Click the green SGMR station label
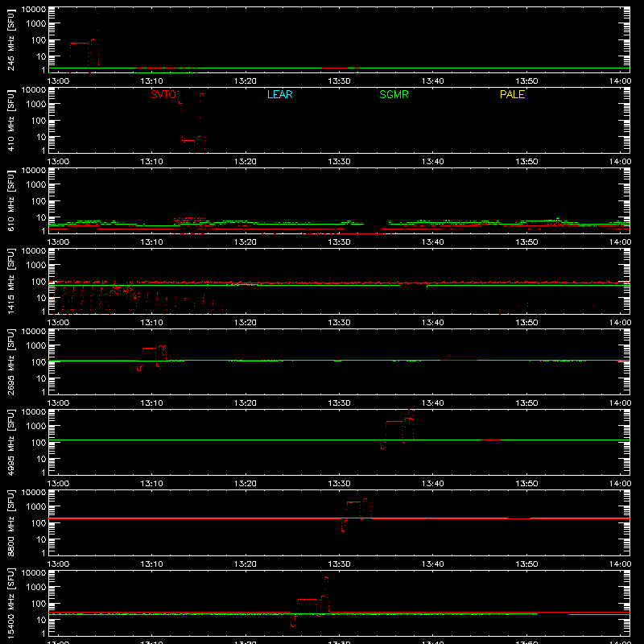Image resolution: width=644 pixels, height=644 pixels. 394,94
